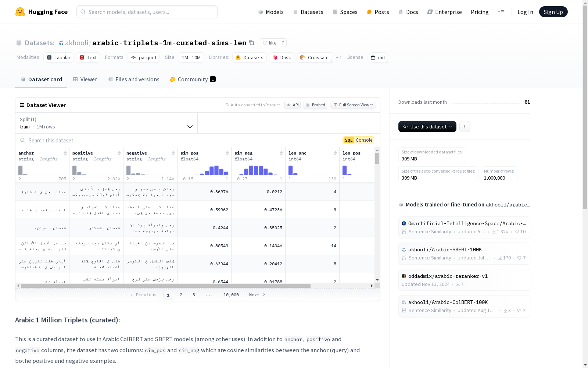Open the Full Screen Viewer
588x368 pixels.
(x=353, y=105)
